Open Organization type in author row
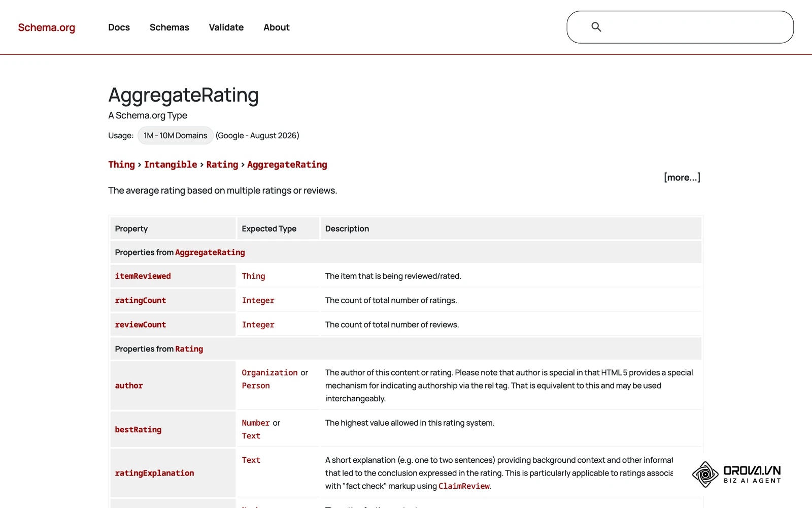This screenshot has height=508, width=812. click(x=270, y=373)
